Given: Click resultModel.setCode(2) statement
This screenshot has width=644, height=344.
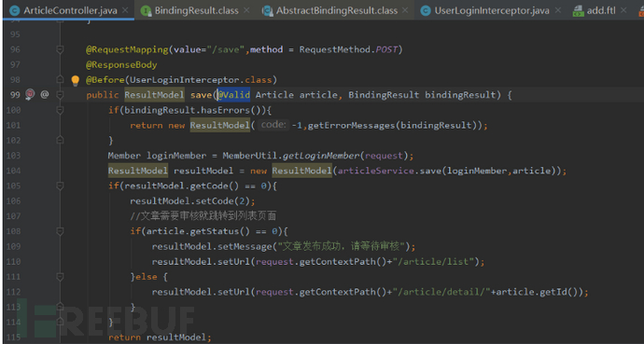Looking at the screenshot, I should pos(192,201).
